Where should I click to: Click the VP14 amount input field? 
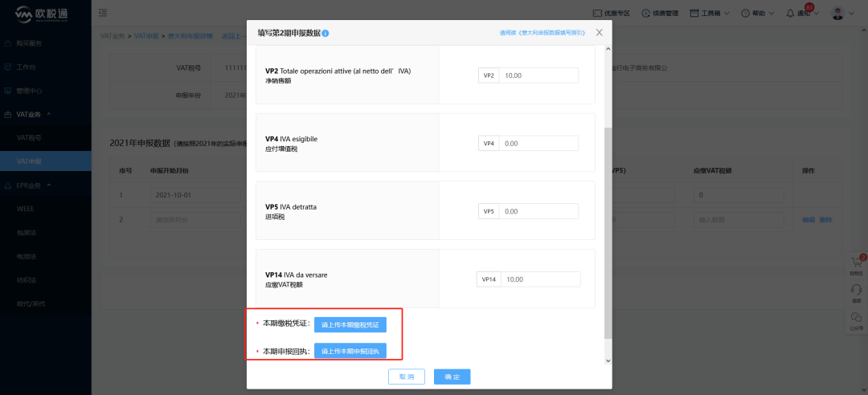coord(541,279)
